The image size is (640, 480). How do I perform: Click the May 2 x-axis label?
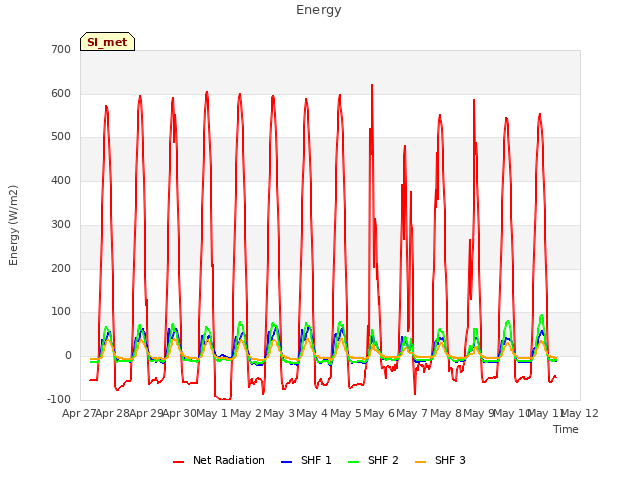[x=246, y=413]
